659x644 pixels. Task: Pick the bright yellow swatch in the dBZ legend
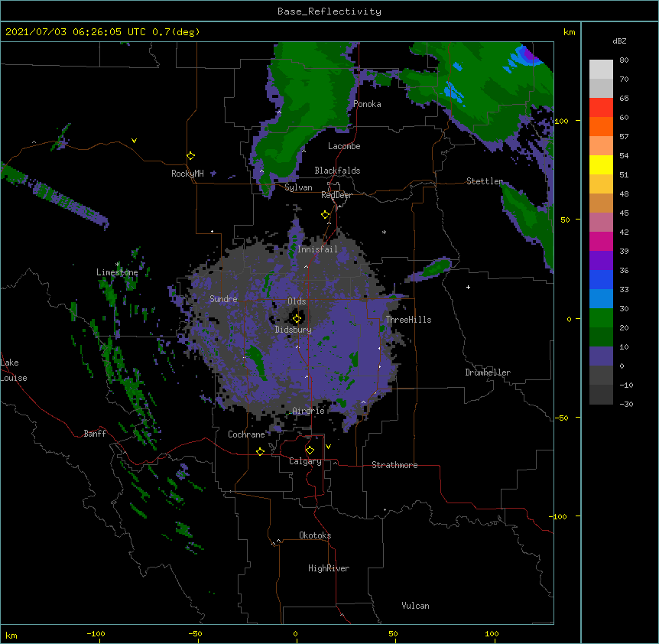(x=601, y=164)
